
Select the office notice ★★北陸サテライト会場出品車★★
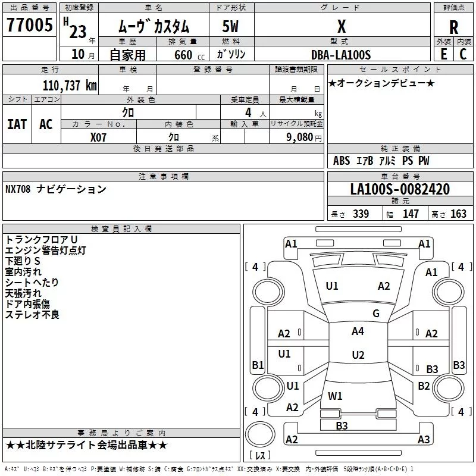pyautogui.click(x=86, y=445)
